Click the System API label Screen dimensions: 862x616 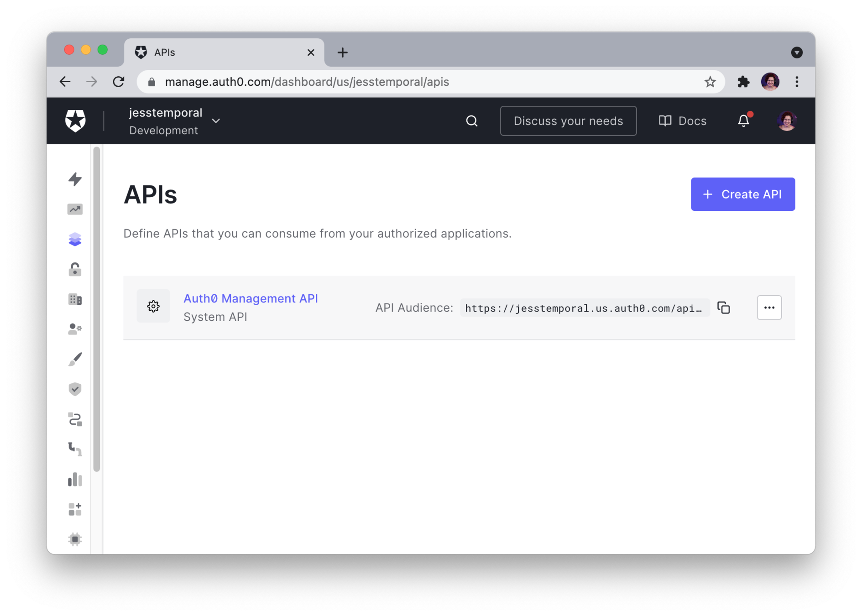215,317
